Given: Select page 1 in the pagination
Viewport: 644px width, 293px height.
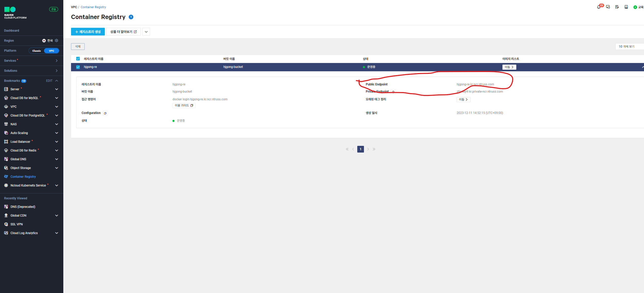Looking at the screenshot, I should tap(360, 149).
